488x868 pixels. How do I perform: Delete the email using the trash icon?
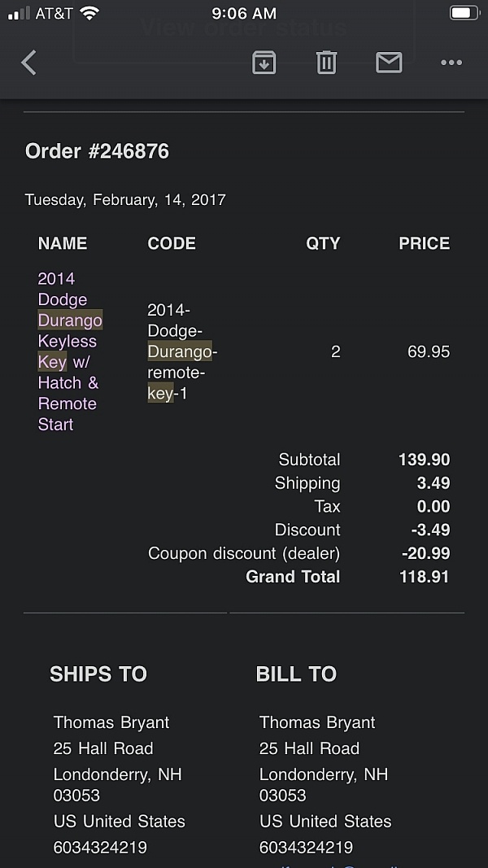click(326, 63)
